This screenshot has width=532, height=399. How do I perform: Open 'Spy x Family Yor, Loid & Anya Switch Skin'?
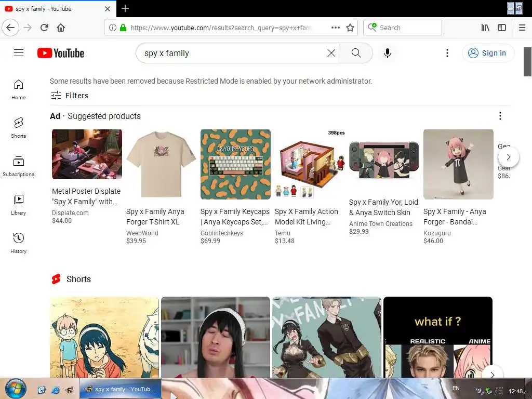[383, 207]
